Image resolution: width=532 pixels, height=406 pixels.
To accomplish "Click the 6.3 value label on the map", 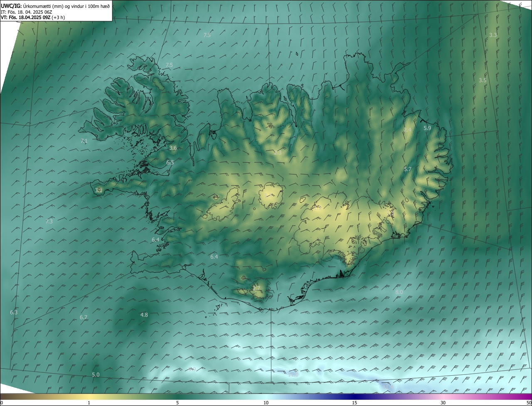I will point(14,313).
